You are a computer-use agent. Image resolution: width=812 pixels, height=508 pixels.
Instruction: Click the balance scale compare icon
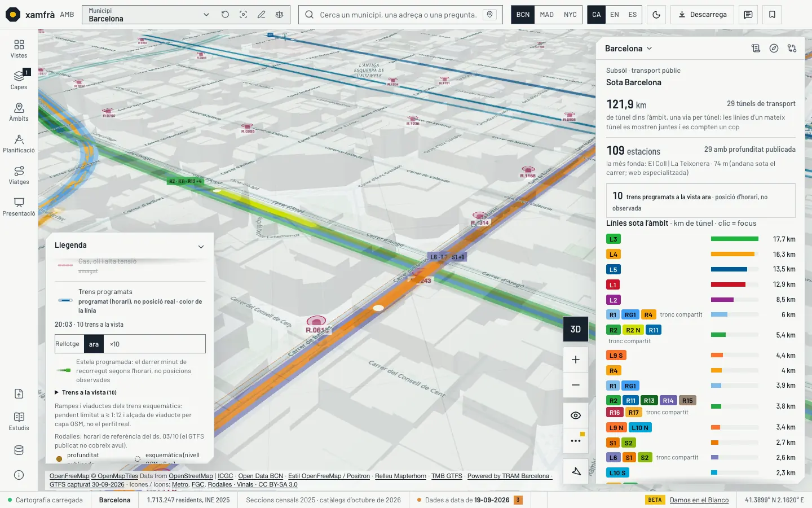[279, 15]
